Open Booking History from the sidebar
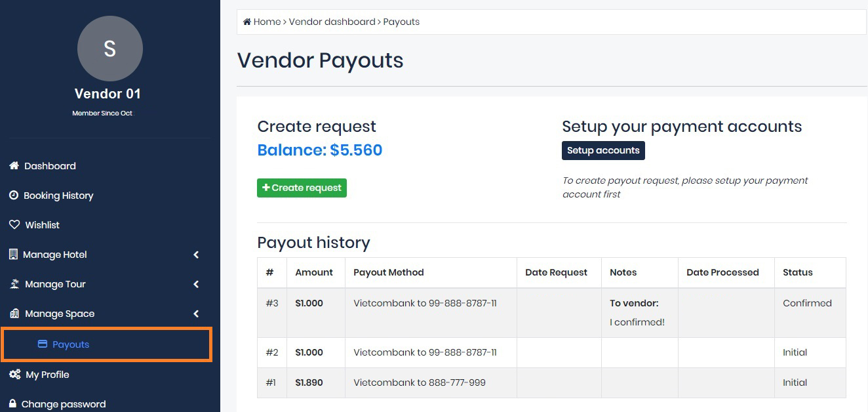This screenshot has width=868, height=412. (58, 196)
